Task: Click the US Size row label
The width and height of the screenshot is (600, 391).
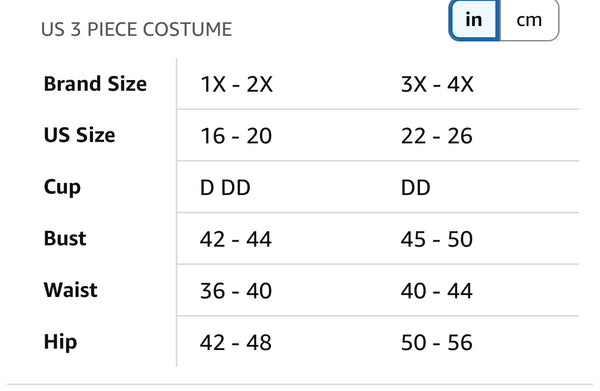Action: [80, 135]
